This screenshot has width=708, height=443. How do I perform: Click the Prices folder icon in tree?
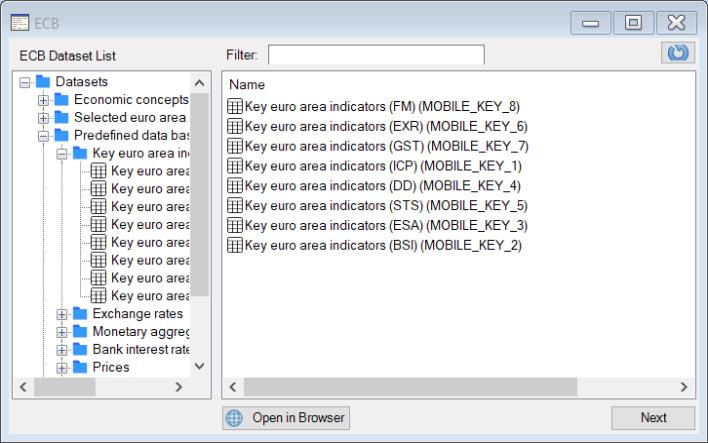tap(81, 368)
